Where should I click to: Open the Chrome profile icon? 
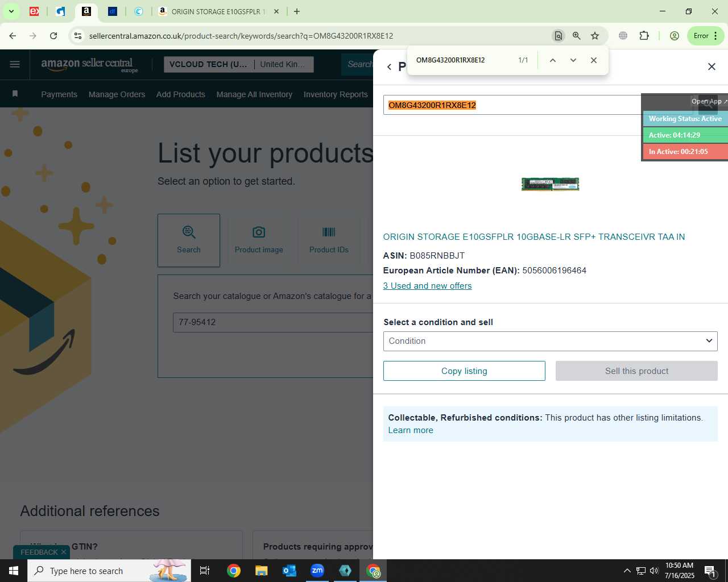pos(675,36)
